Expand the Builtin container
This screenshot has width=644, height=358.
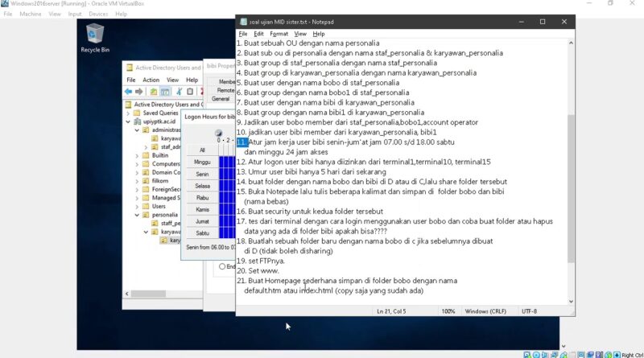click(137, 155)
